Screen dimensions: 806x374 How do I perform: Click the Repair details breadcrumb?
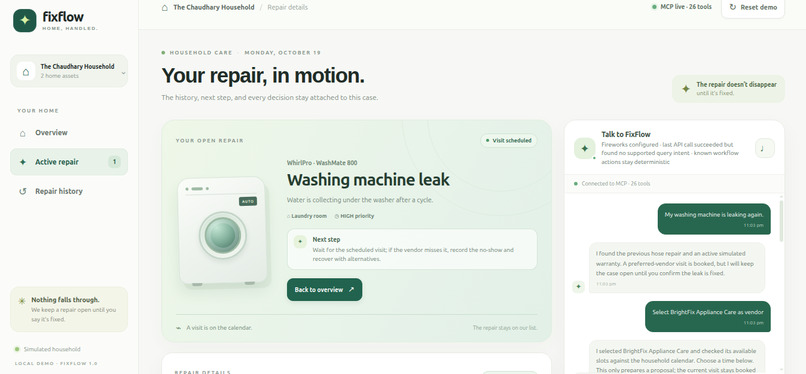[x=287, y=8]
